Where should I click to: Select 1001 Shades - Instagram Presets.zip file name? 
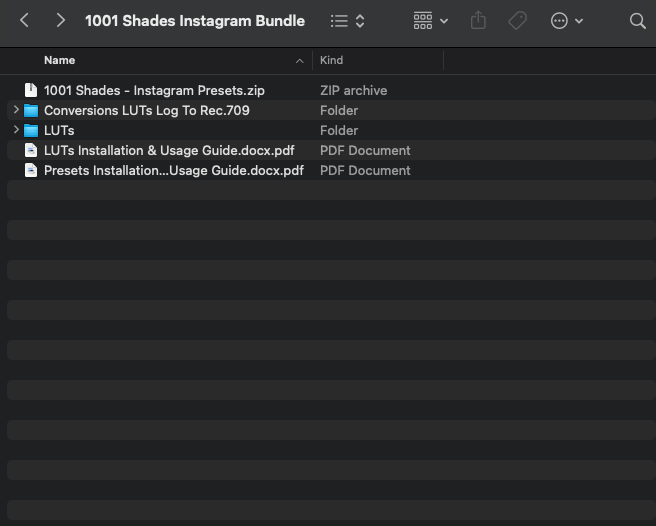(154, 90)
